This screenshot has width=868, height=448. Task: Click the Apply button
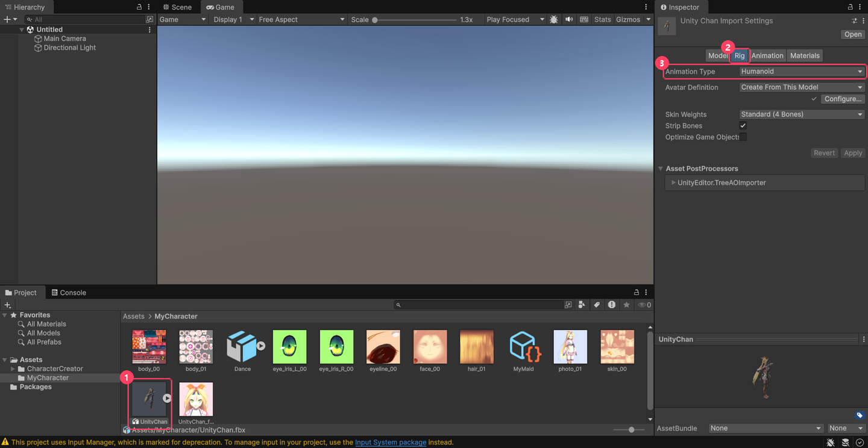coord(853,153)
